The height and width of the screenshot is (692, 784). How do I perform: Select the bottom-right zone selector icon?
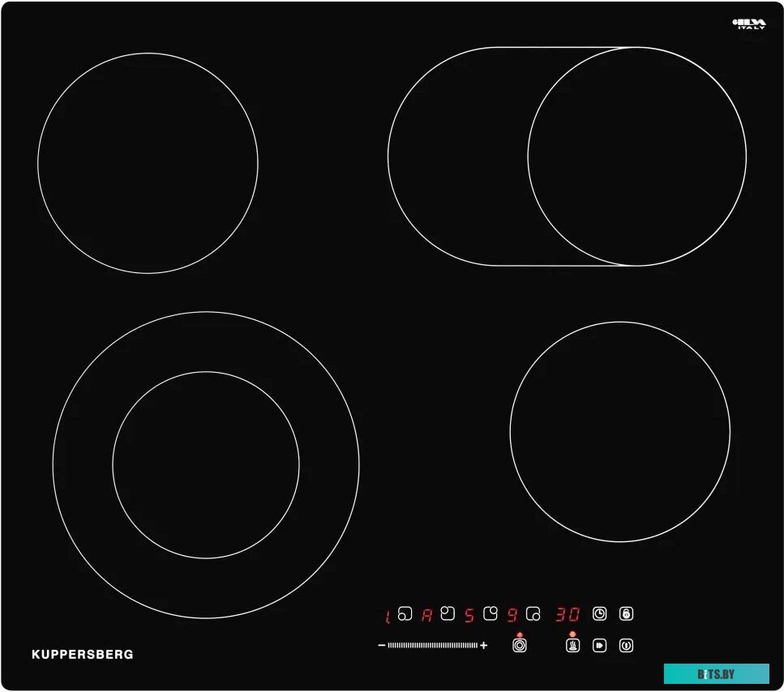(x=533, y=614)
